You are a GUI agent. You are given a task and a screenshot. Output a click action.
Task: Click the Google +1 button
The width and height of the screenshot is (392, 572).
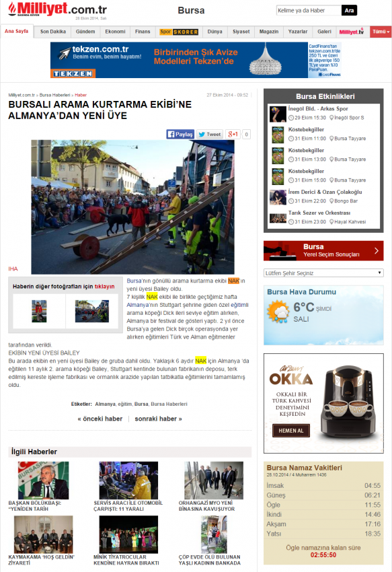coord(233,134)
